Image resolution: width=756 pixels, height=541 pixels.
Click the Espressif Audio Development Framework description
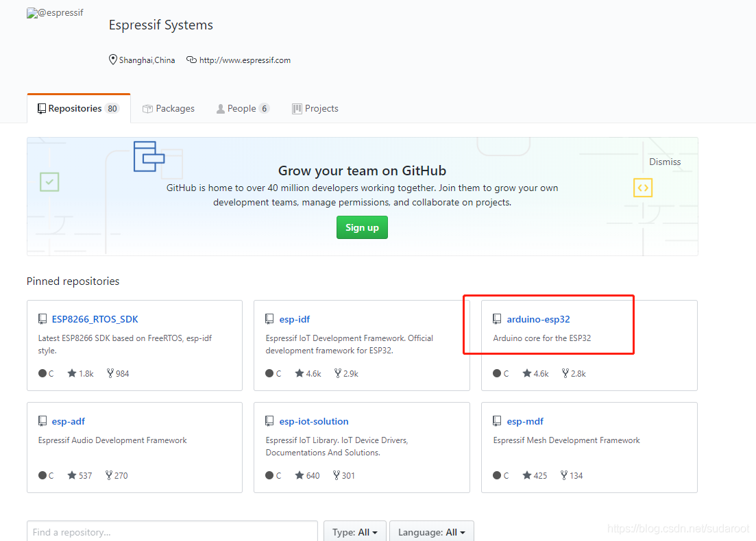click(112, 440)
